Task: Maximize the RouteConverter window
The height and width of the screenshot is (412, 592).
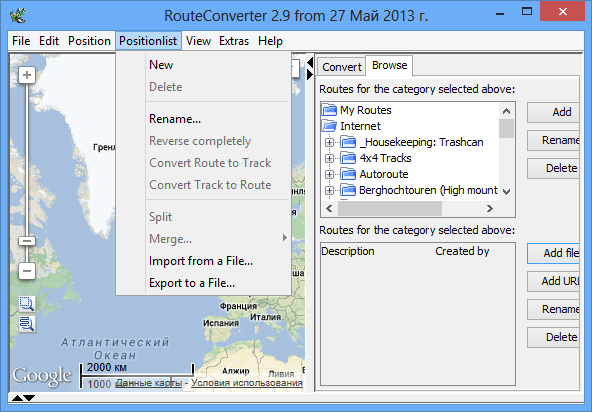Action: (527, 12)
